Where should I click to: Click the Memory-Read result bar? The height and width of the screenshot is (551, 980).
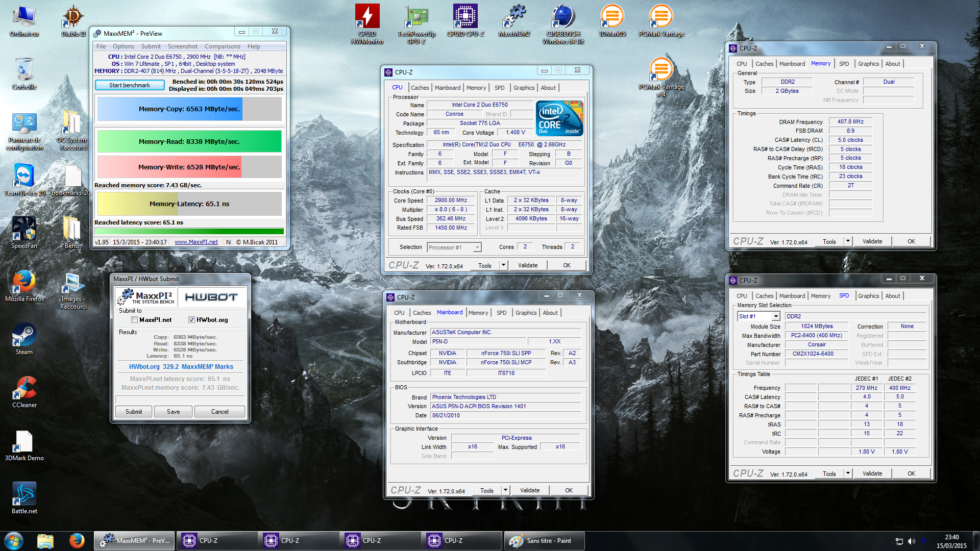(x=189, y=141)
